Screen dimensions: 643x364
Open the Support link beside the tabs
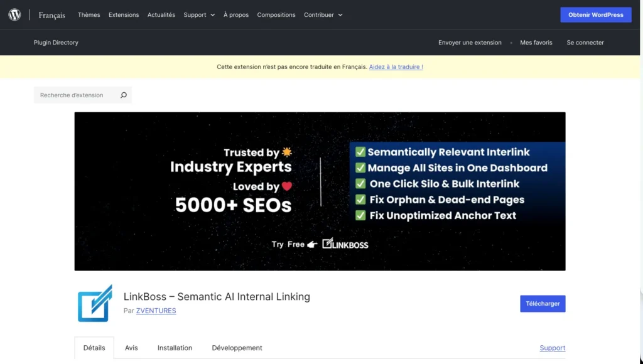[553, 348]
